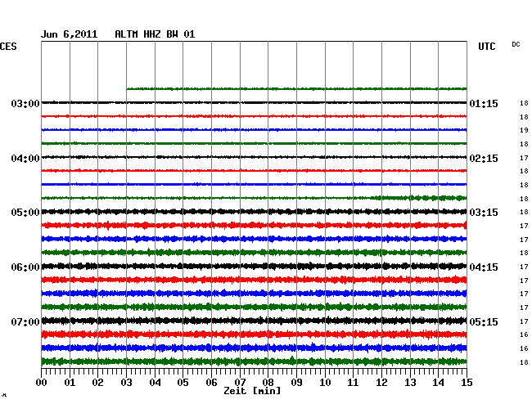Click the 'DC' column header
Screen dimensions: 532x404
pos(516,44)
